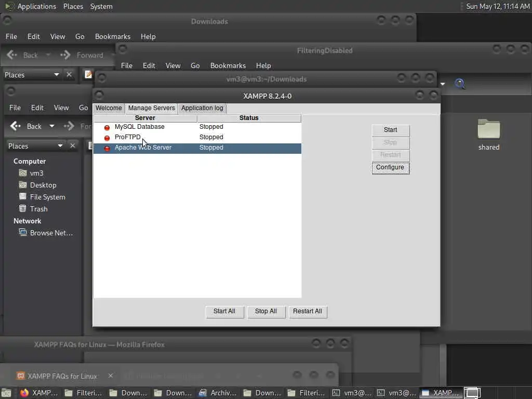Select the ProFTPD server row
Viewport: 532px width, 399px height.
pos(197,137)
